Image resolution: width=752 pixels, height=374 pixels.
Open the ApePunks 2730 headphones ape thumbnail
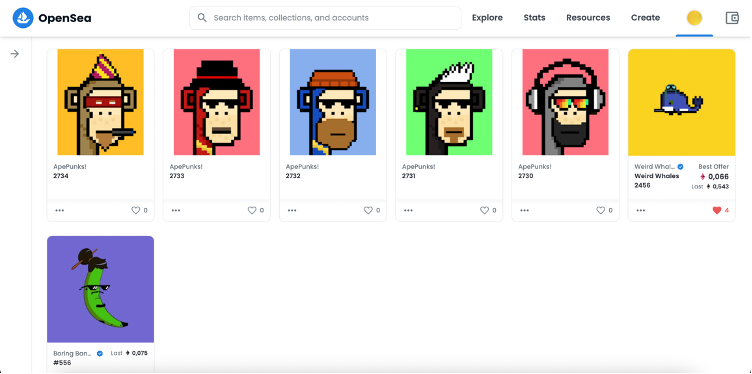(x=565, y=102)
